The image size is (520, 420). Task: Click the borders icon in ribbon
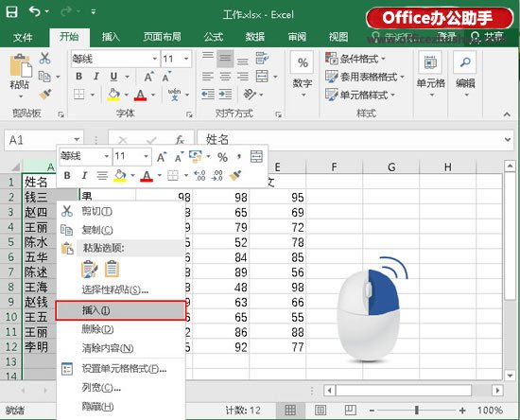coord(79,95)
